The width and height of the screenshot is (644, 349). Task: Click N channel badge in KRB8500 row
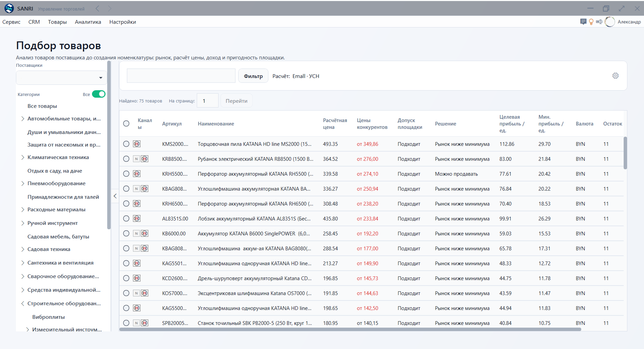[136, 159]
